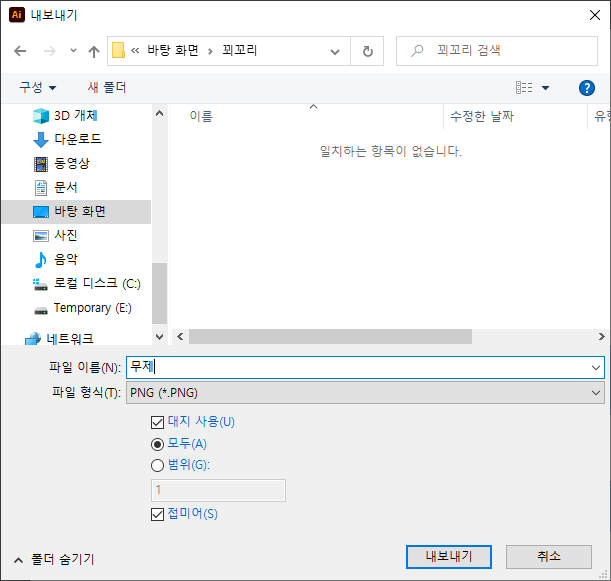Click the sidebar scroll up arrow

coord(159,113)
